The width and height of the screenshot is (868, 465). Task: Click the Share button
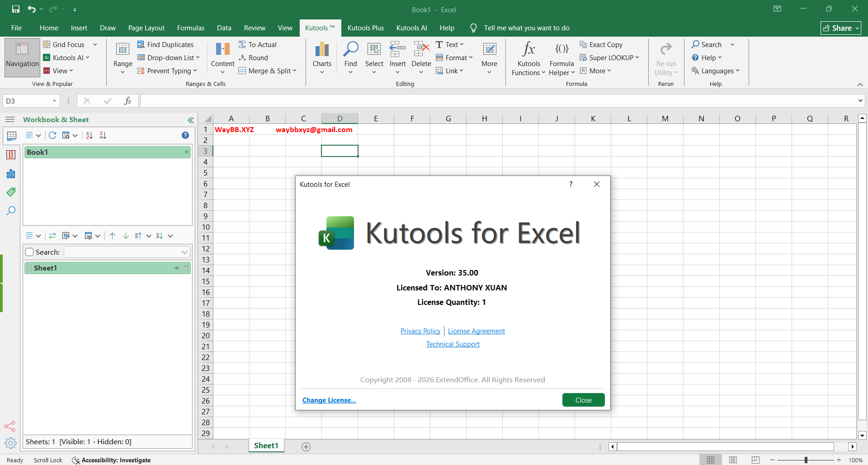coord(841,28)
